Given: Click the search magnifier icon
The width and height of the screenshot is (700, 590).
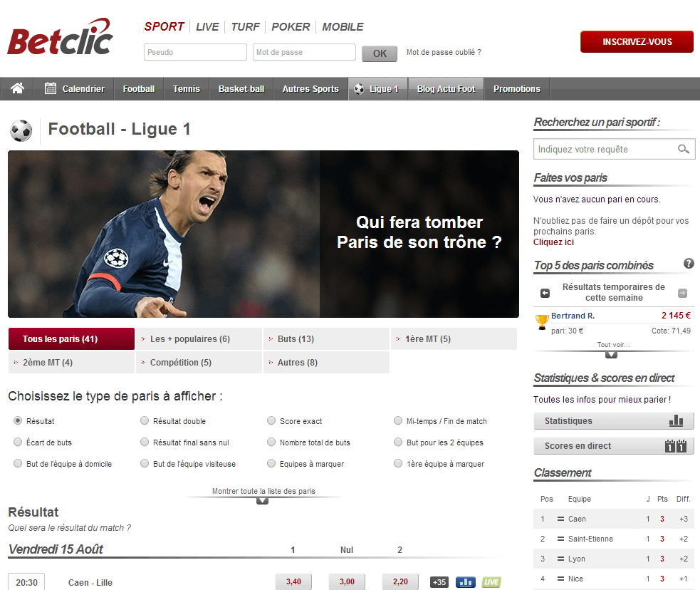Looking at the screenshot, I should 683,149.
